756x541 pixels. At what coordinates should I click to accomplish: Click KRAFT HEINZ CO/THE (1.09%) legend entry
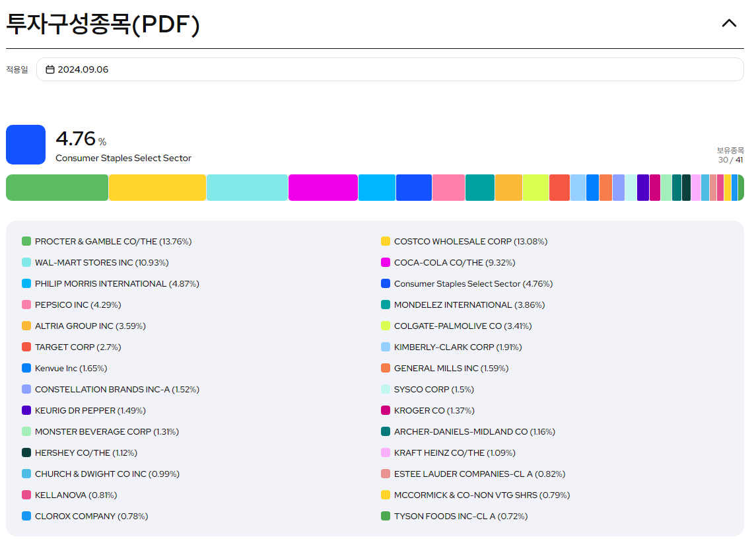tap(448, 452)
